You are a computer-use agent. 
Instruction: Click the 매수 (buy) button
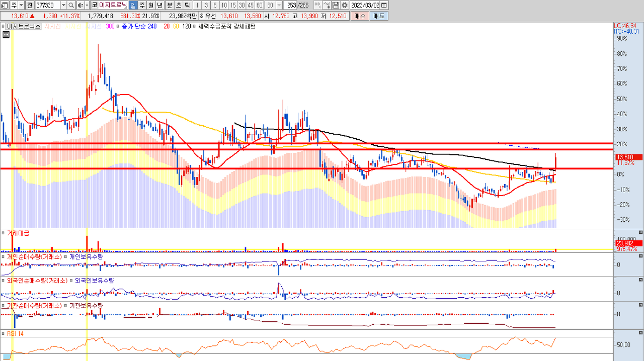(x=360, y=16)
